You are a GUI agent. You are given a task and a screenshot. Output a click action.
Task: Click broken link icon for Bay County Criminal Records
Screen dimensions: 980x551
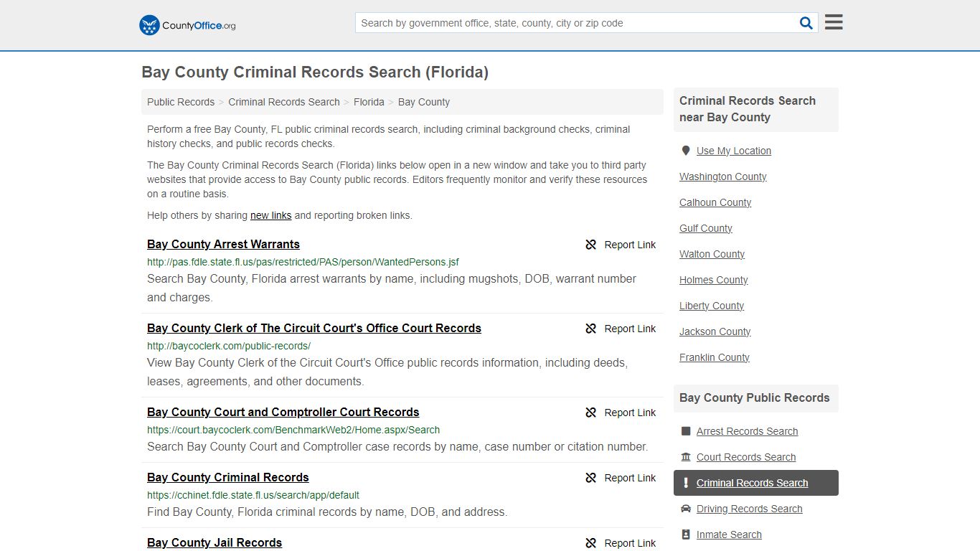pos(591,478)
